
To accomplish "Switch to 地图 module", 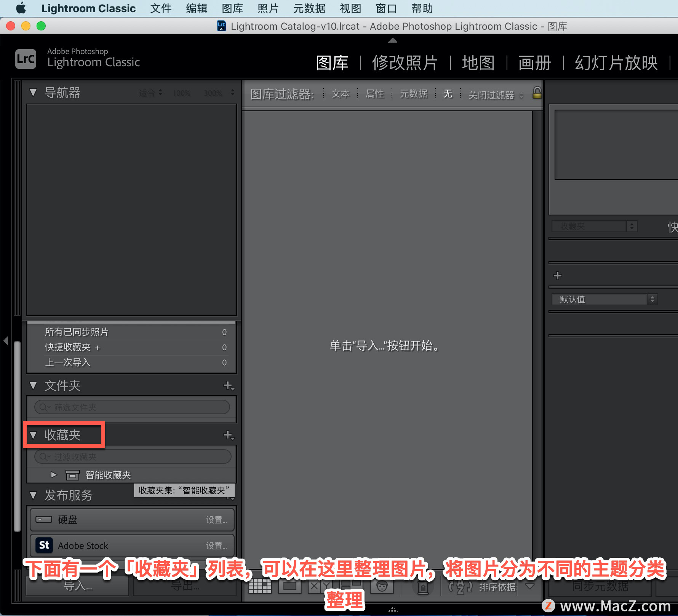I will coord(478,63).
